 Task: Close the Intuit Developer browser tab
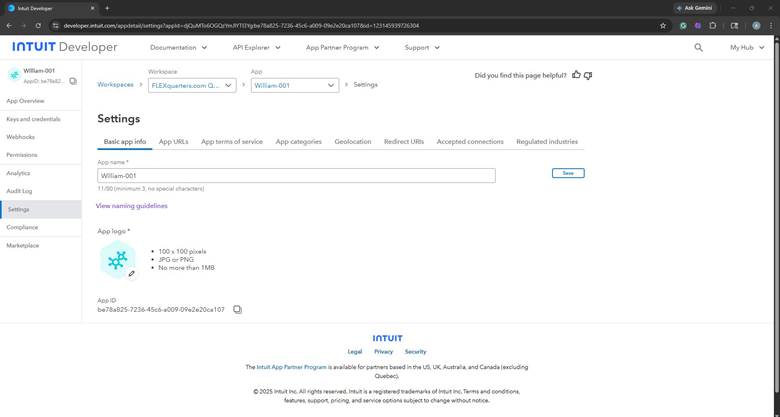point(93,8)
